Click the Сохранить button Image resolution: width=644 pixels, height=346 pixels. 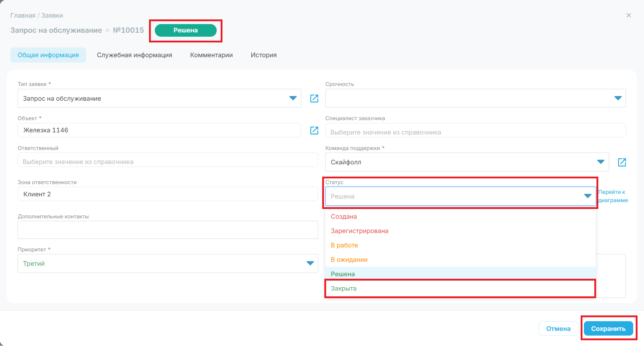click(x=608, y=328)
